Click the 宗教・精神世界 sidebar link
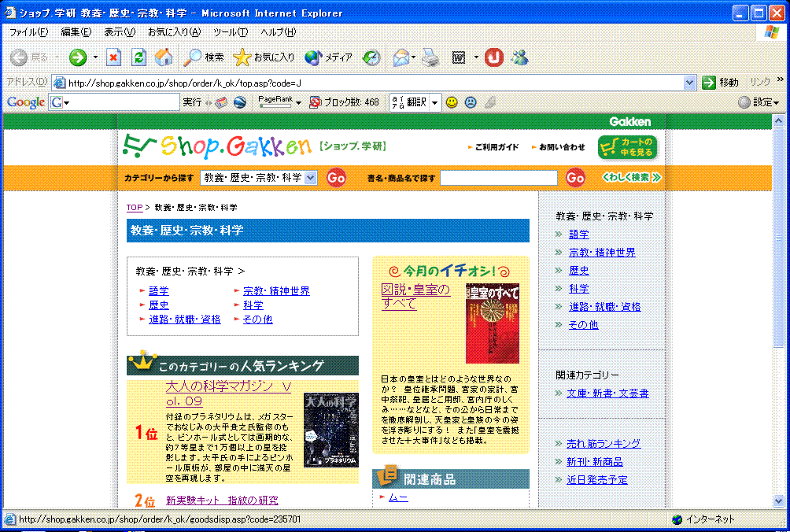790x532 pixels. point(602,253)
